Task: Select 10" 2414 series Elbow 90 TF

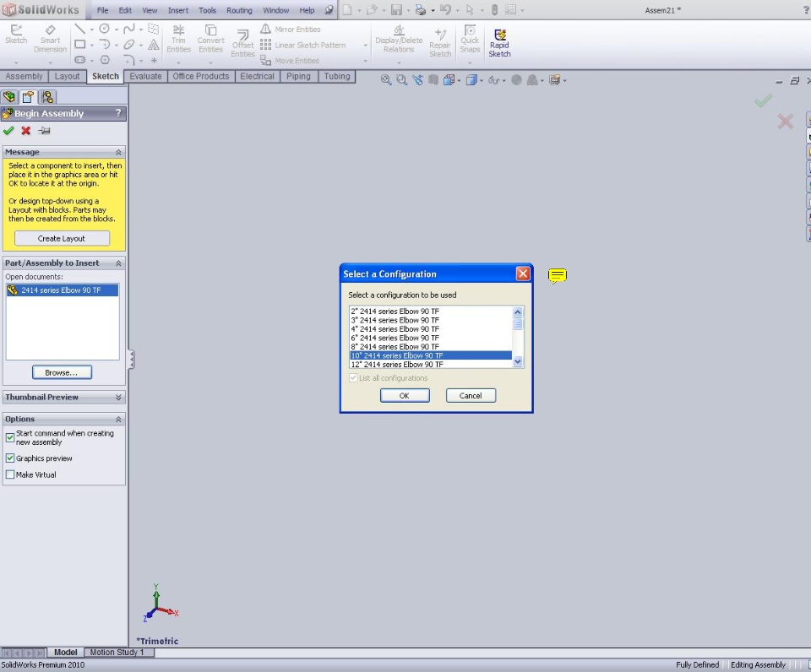Action: [x=431, y=355]
